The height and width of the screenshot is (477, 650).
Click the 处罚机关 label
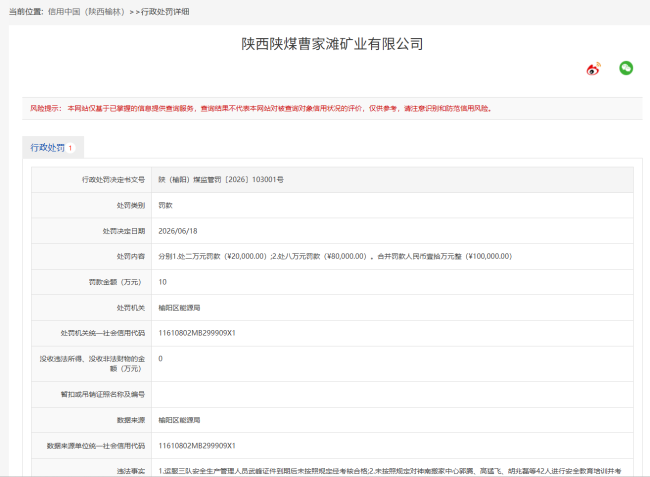click(x=131, y=308)
